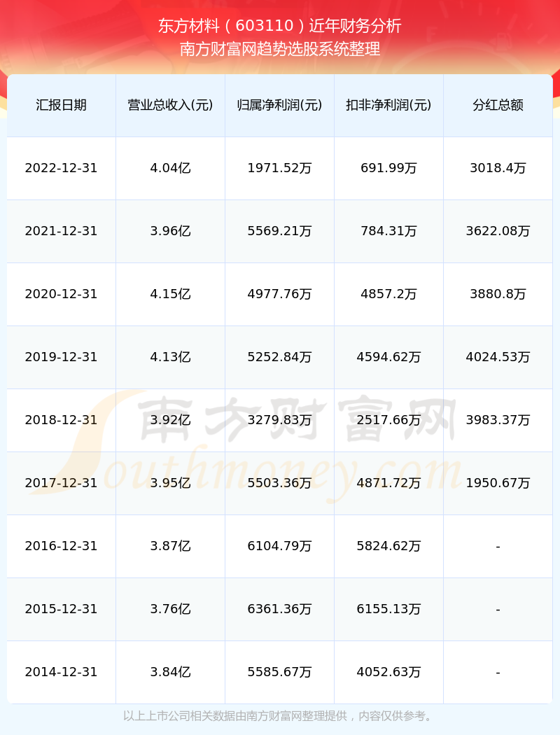This screenshot has height=735, width=560.
Task: Pick the adjusted profit cell 5824.62万
Action: pyautogui.click(x=389, y=545)
